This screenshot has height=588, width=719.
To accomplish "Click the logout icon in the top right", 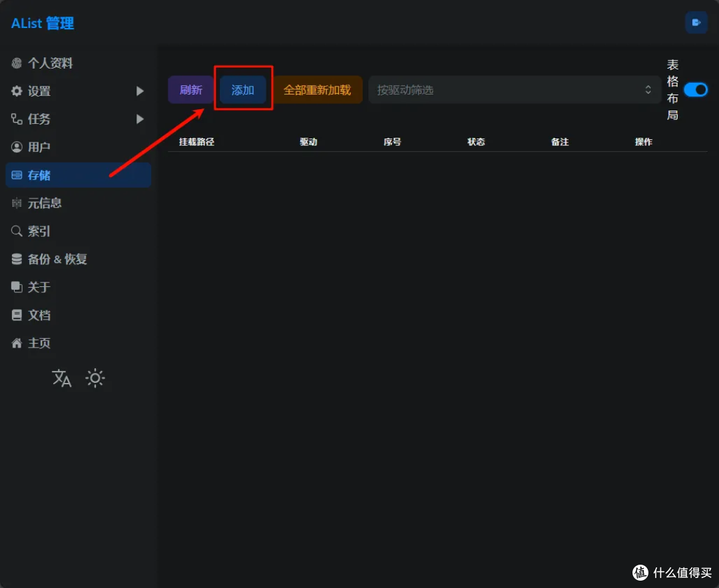I will 696,23.
